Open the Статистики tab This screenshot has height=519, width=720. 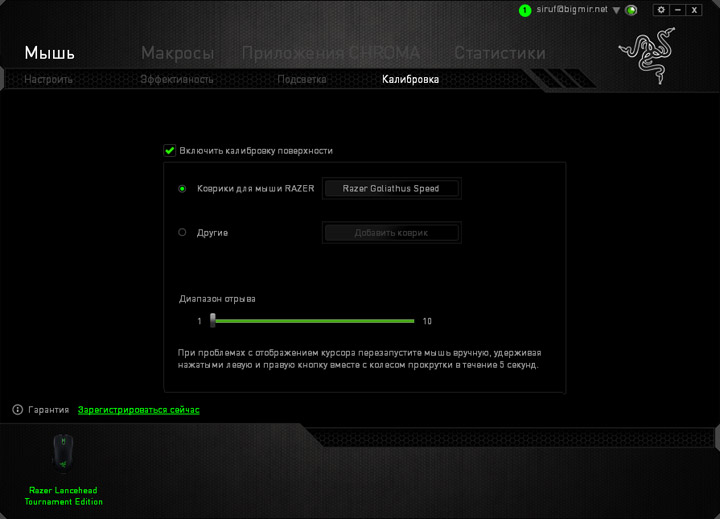500,53
